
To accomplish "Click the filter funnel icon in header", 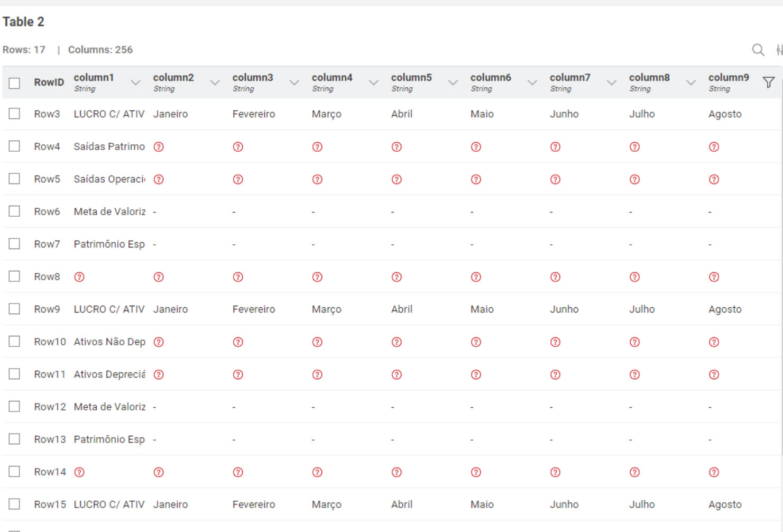I will coord(769,82).
